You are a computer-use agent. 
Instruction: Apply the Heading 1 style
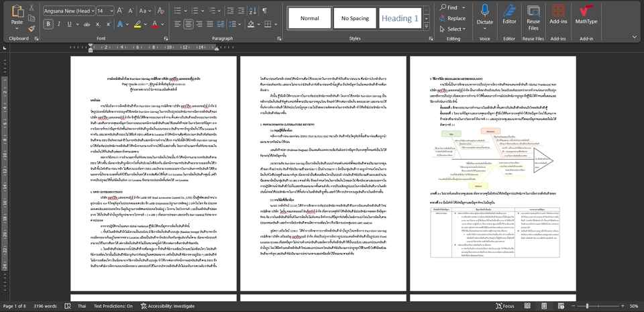tap(400, 18)
